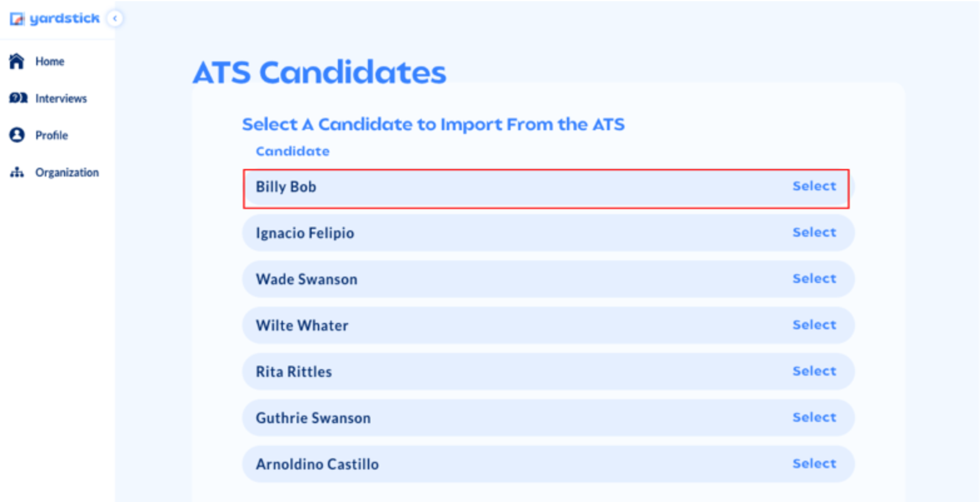Click the ATS Candidates page title

[319, 72]
